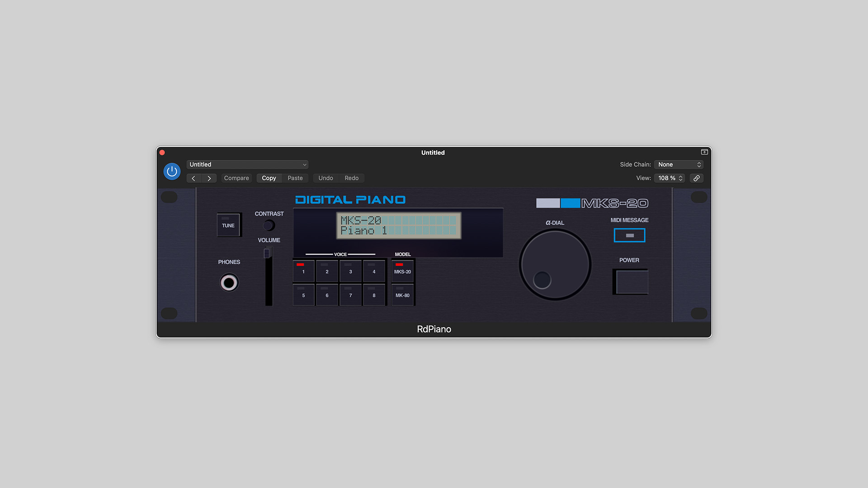Click the pop-out window icon in title bar
Image resolution: width=868 pixels, height=488 pixels.
pos(704,152)
